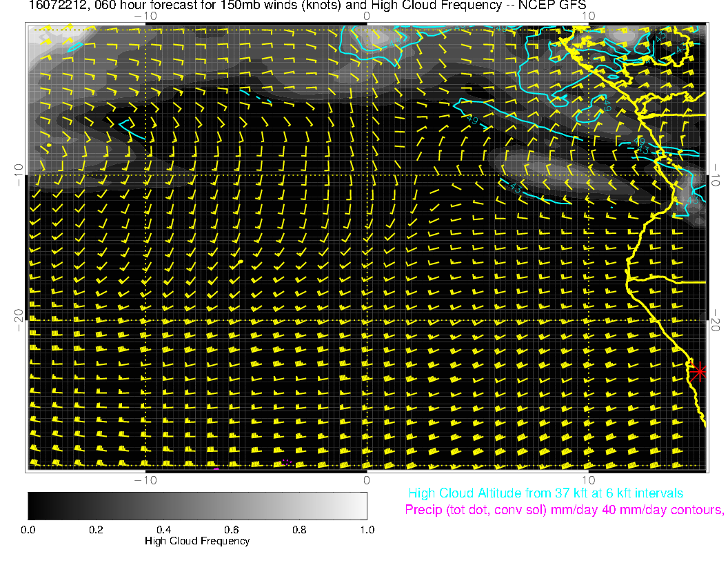Click the grayscale High Cloud Frequency colorbar

pos(197,506)
